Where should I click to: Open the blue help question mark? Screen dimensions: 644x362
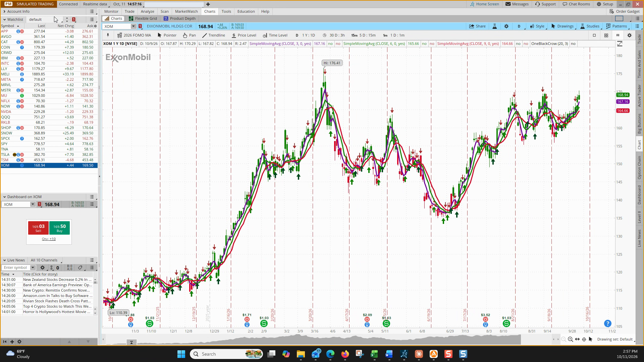click(x=607, y=323)
